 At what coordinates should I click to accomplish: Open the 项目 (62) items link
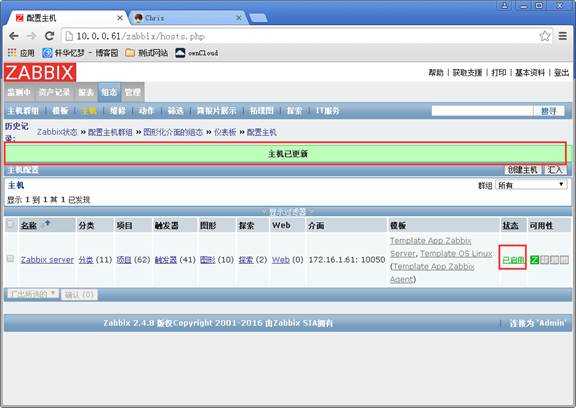click(x=124, y=260)
